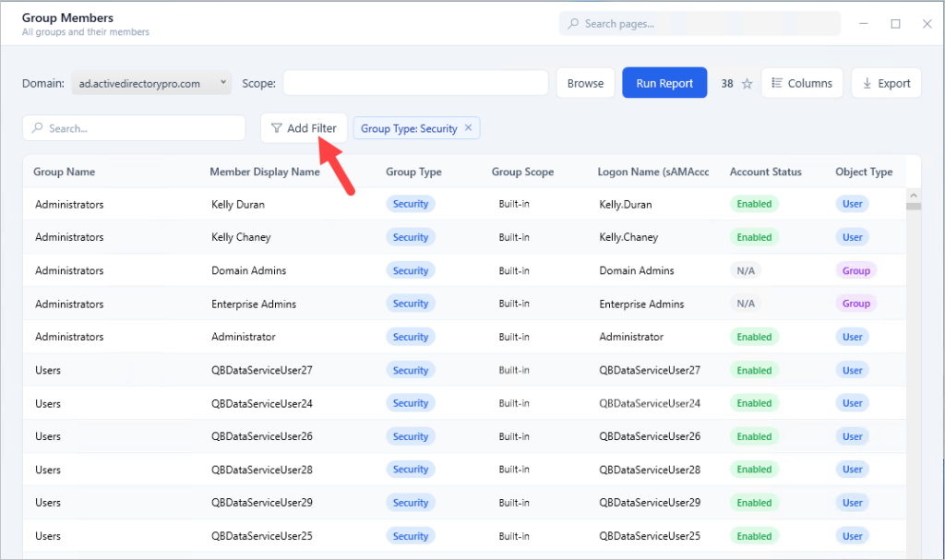Select the Kelly Duran member name
Image resolution: width=945 pixels, height=560 pixels.
point(238,204)
